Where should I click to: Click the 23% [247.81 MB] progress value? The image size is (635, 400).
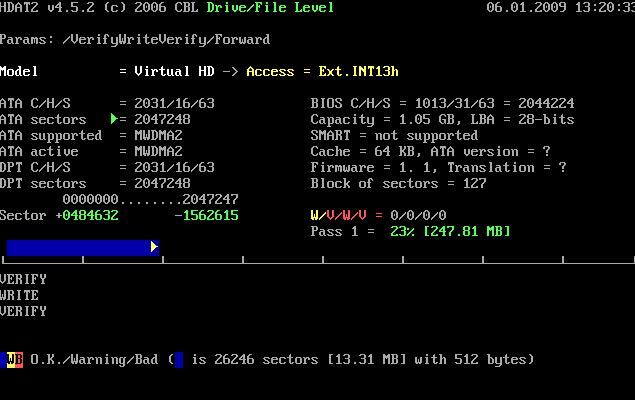pyautogui.click(x=450, y=232)
